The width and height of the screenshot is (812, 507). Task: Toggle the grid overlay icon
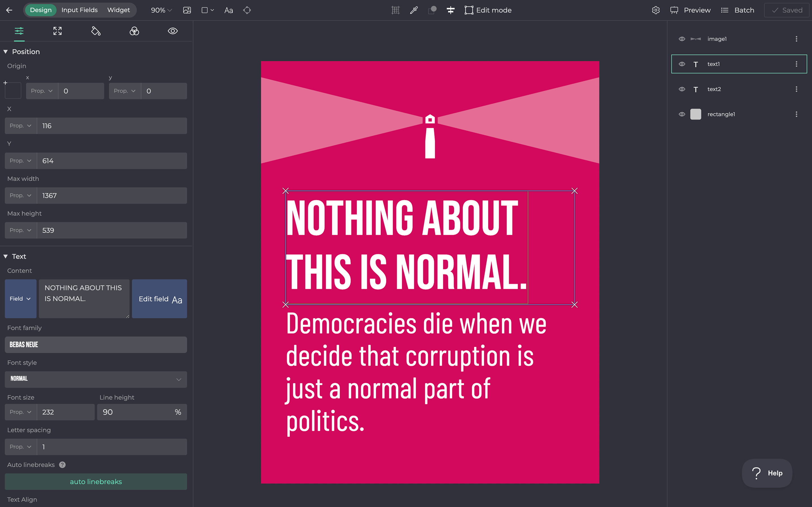(x=396, y=10)
